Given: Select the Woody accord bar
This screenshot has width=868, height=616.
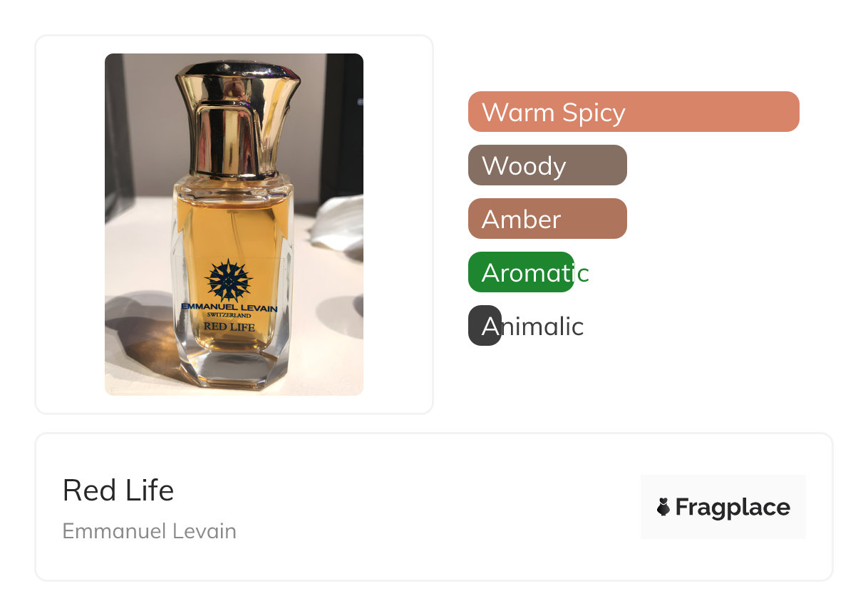Looking at the screenshot, I should pos(547,165).
